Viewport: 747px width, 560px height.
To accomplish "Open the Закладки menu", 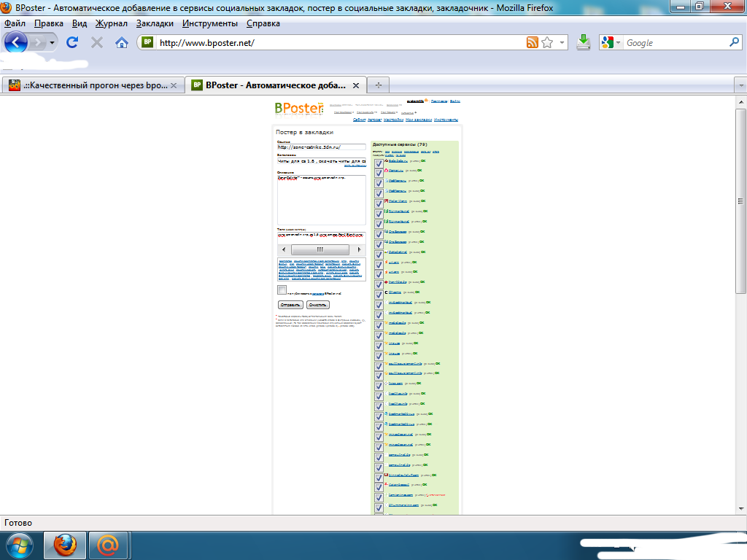I will coord(155,23).
